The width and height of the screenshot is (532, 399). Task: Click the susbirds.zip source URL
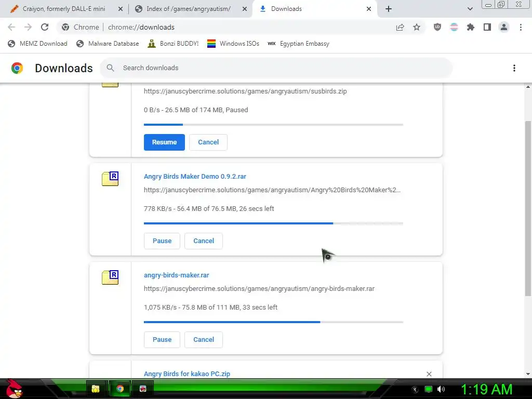(245, 91)
